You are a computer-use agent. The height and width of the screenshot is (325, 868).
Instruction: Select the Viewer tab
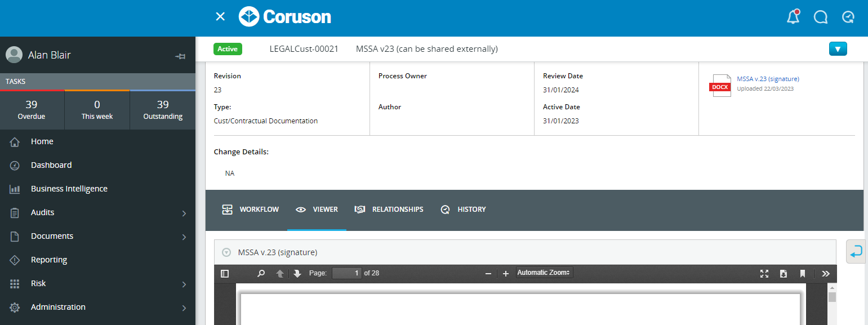coord(317,210)
